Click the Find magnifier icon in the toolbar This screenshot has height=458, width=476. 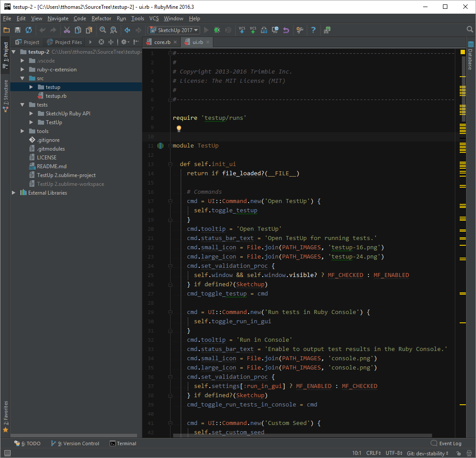(103, 30)
